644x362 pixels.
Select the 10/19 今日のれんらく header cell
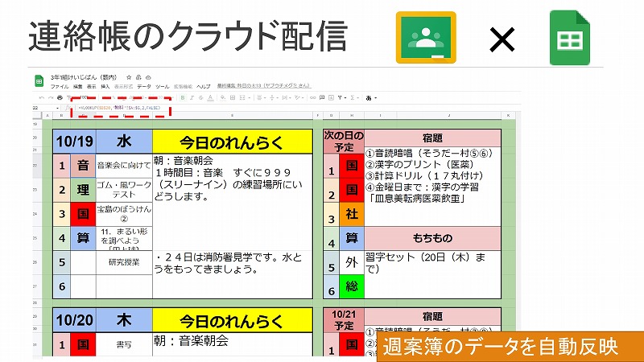click(x=233, y=142)
